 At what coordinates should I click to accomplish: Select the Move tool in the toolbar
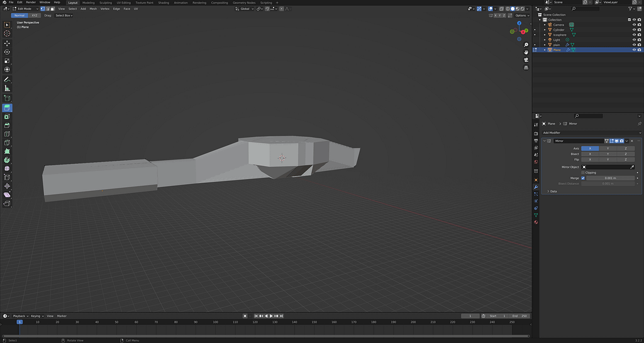(7, 43)
